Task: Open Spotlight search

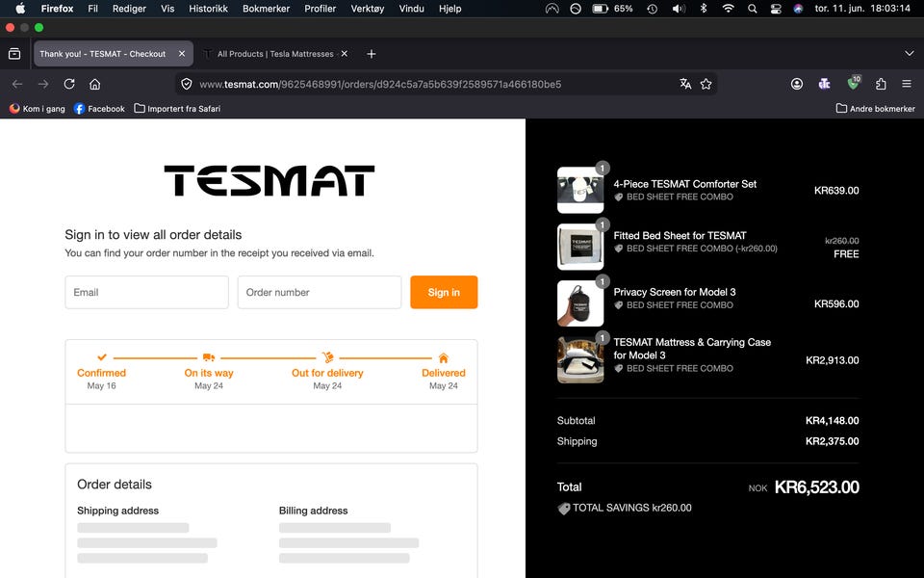Action: point(753,9)
